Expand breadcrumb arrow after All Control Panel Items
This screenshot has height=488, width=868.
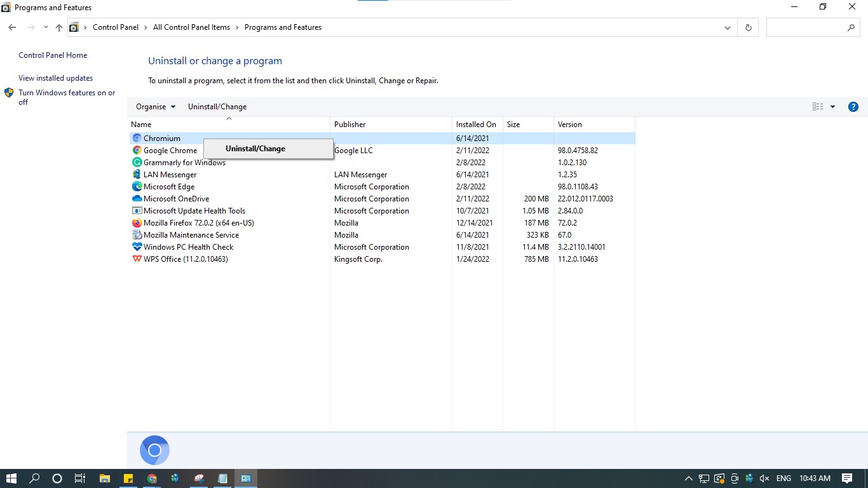[x=237, y=27]
